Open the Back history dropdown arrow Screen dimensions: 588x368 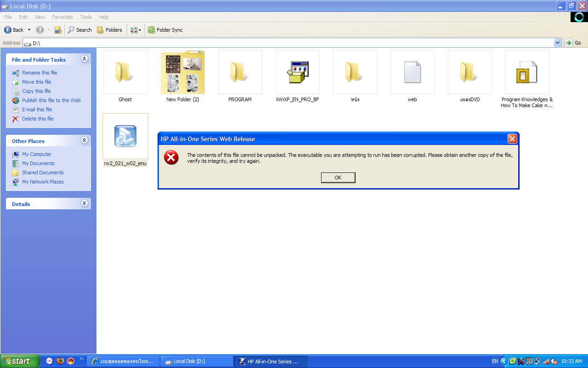coord(29,30)
